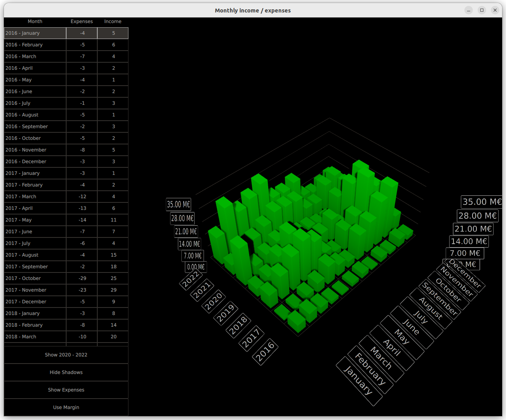Select the 2016 - December month cell
506x420 pixels.
point(35,162)
